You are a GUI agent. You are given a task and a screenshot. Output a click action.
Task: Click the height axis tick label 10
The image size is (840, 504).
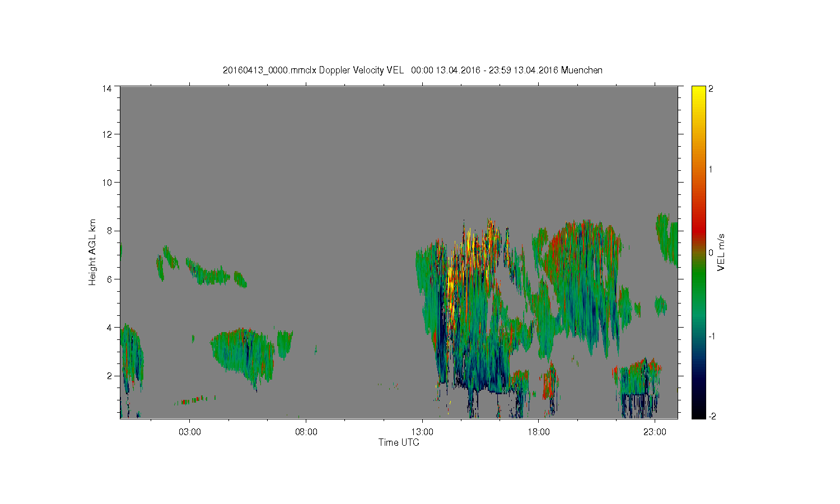[106, 183]
